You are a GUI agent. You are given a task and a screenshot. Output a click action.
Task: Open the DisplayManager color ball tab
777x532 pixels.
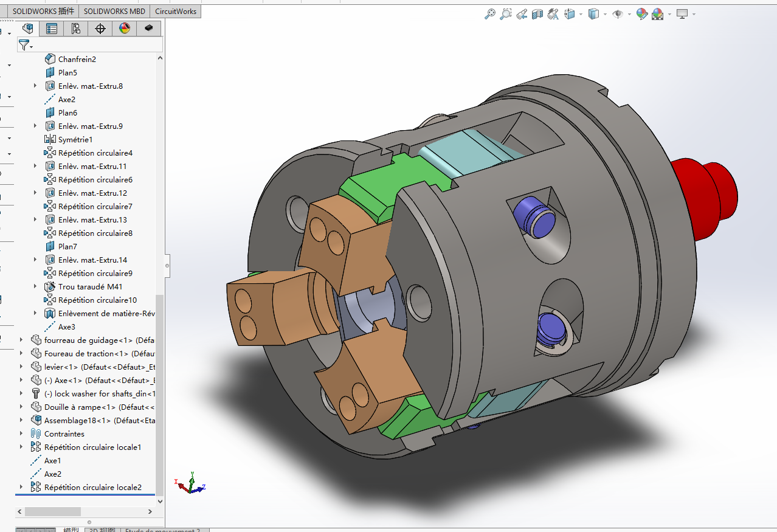click(125, 28)
